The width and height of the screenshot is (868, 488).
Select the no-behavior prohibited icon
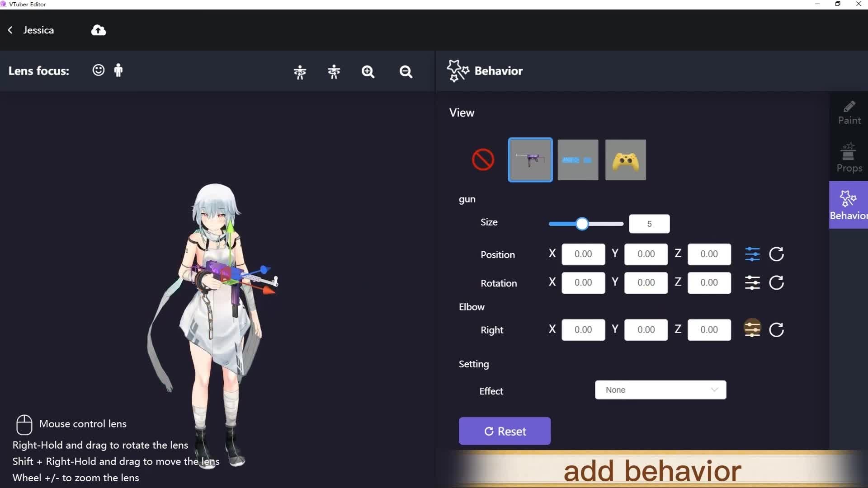click(483, 160)
